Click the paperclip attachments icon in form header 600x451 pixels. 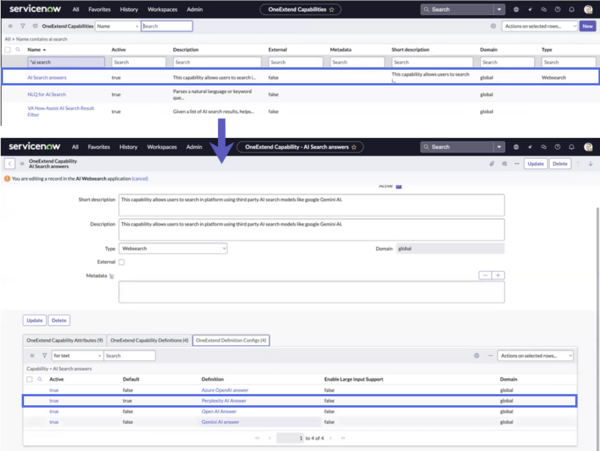(x=492, y=164)
